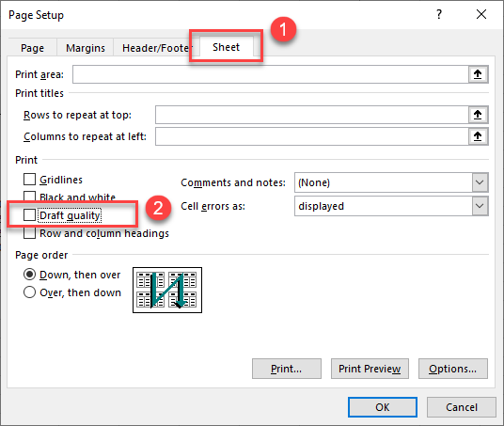Viewport: 504px width, 426px height.
Task: Enable the Gridlines checkbox
Action: click(x=29, y=180)
